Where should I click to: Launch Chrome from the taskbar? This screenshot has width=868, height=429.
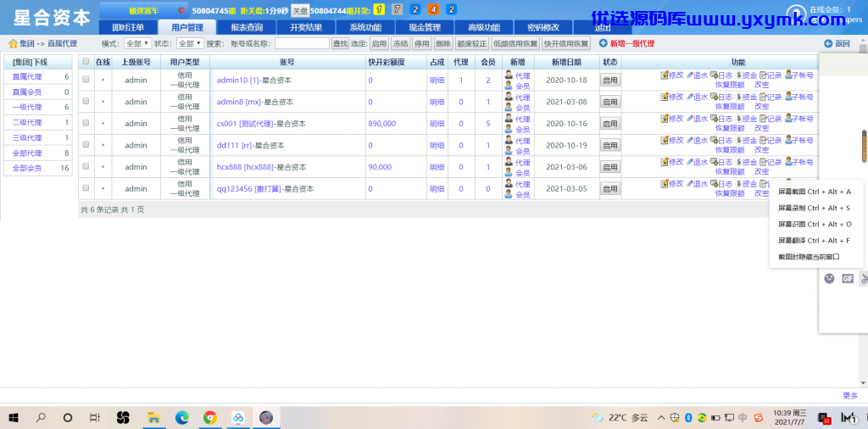(210, 417)
